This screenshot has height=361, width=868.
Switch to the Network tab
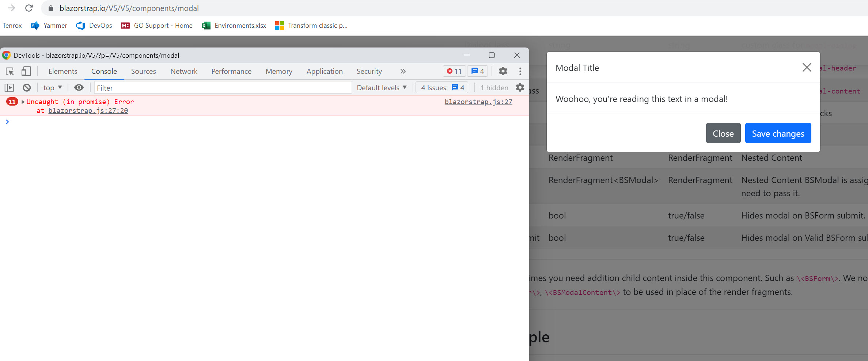click(x=183, y=71)
